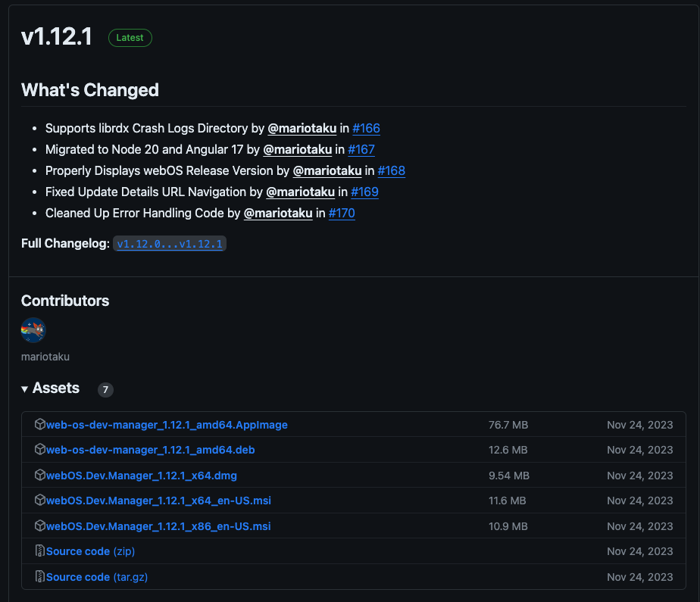The height and width of the screenshot is (602, 700).
Task: Click the 10.9 MB file size
Action: pos(508,526)
